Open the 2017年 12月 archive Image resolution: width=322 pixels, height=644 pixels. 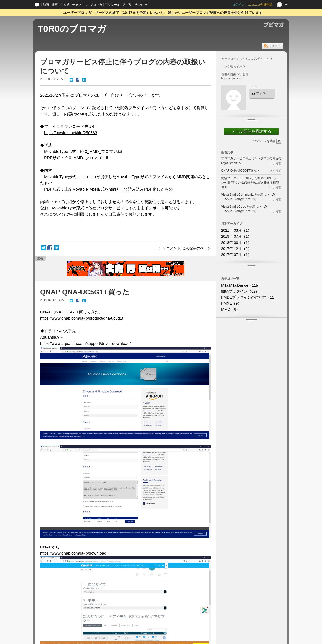[236, 249]
